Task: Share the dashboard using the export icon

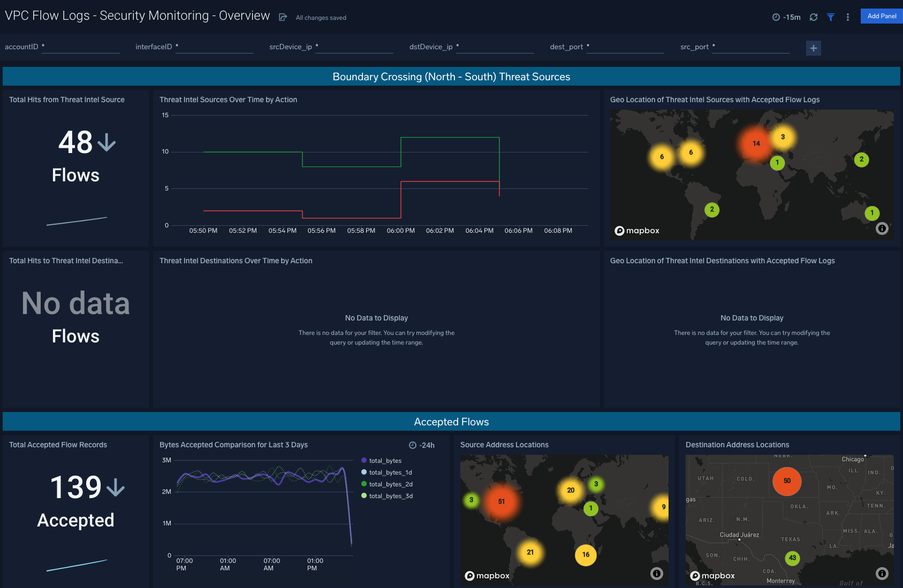Action: [283, 17]
